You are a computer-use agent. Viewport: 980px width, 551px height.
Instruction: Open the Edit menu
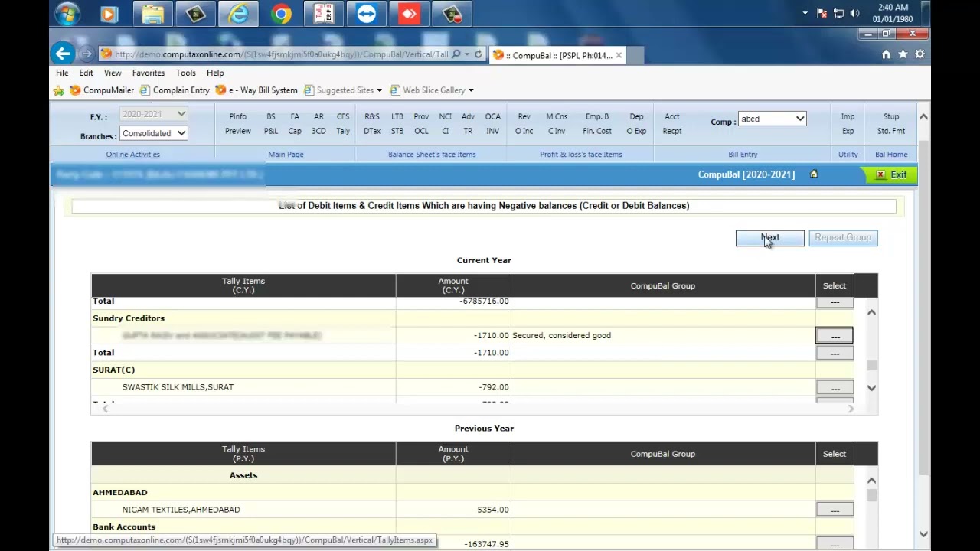tap(86, 73)
